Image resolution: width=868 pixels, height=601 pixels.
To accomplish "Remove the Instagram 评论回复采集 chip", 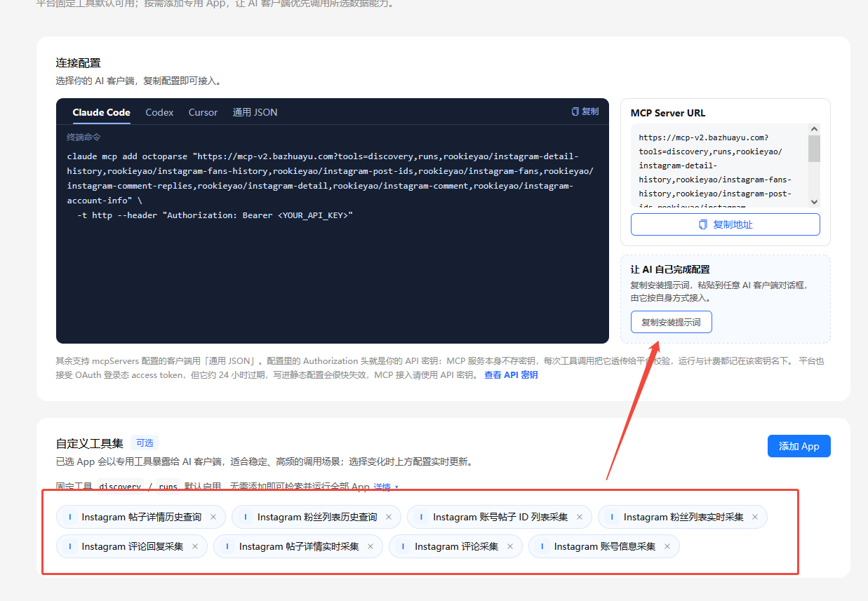I will [195, 546].
